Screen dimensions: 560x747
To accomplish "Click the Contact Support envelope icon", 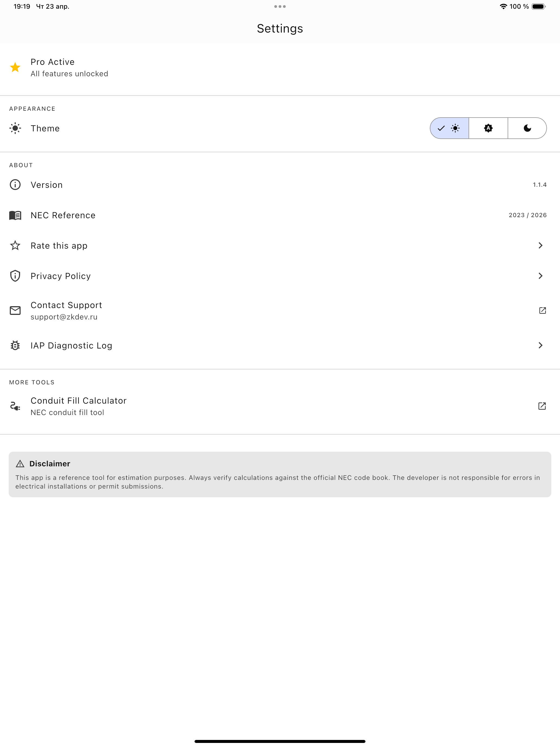I will point(15,310).
